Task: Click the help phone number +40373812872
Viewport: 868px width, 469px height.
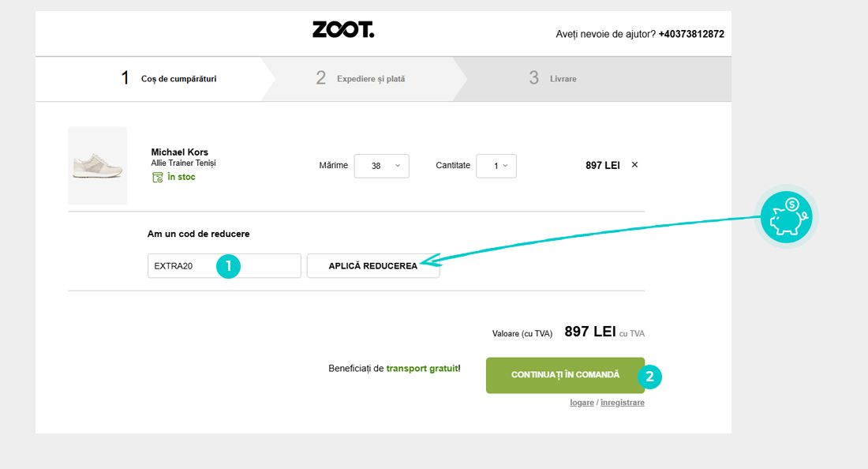Action: click(691, 34)
